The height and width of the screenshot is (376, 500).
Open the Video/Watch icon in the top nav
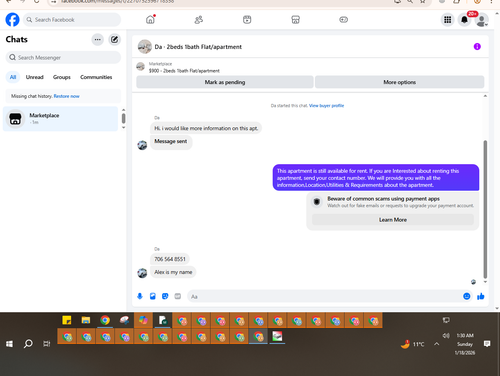point(247,20)
